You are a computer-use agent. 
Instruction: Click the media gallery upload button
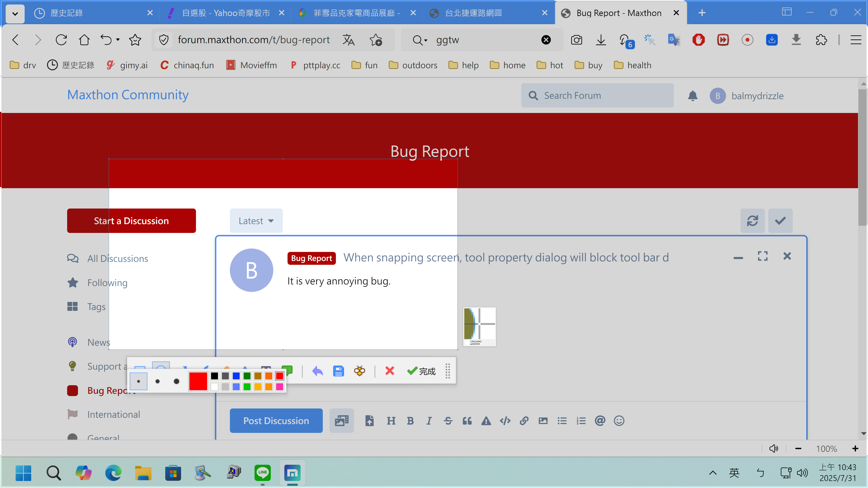342,421
